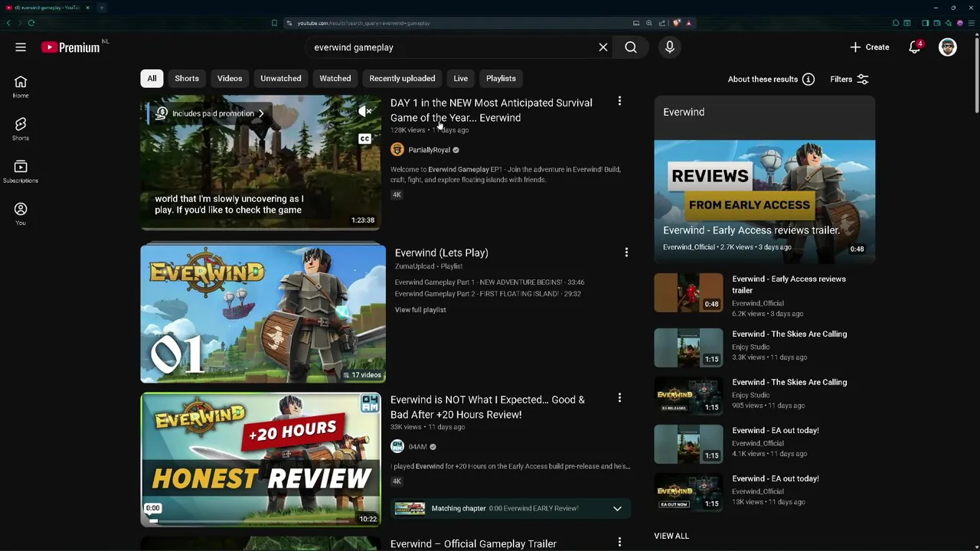Select the Unwatched filter chip

[x=281, y=78]
